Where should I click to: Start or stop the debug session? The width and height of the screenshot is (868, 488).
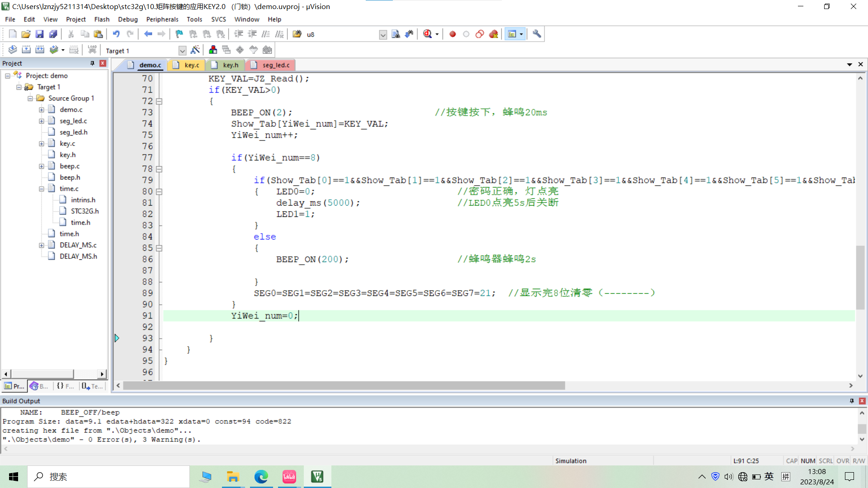[428, 34]
